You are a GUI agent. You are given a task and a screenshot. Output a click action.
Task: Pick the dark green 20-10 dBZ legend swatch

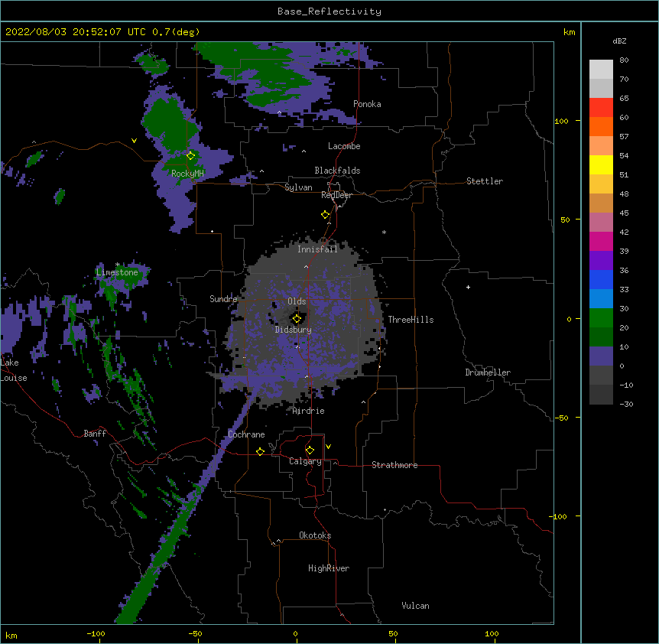pyautogui.click(x=601, y=337)
